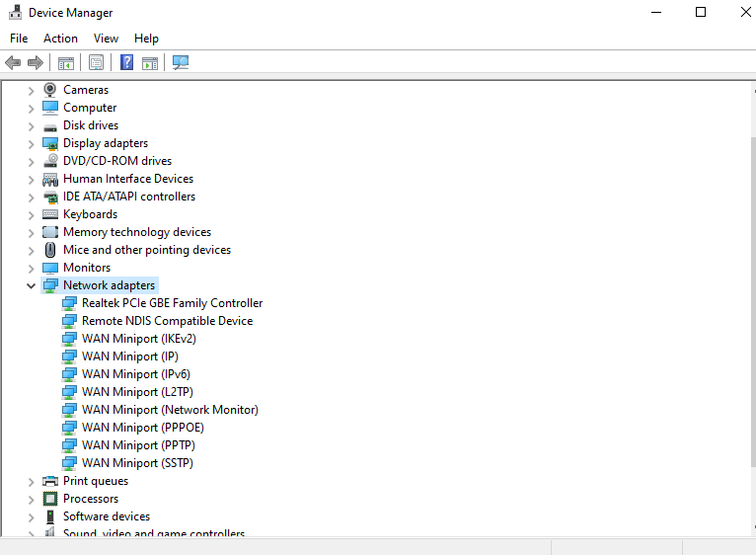Image resolution: width=756 pixels, height=555 pixels.
Task: Toggle the Show/Hide Console Tree icon
Action: (x=65, y=63)
